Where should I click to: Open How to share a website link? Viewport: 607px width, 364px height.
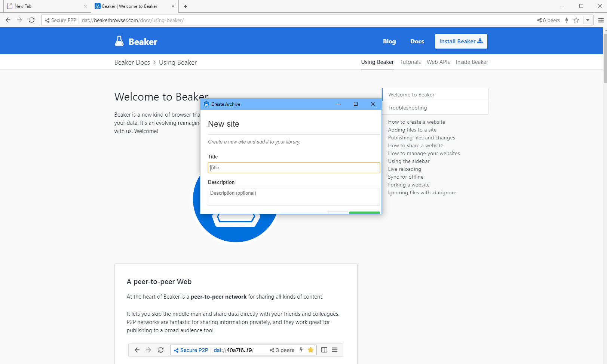point(416,145)
